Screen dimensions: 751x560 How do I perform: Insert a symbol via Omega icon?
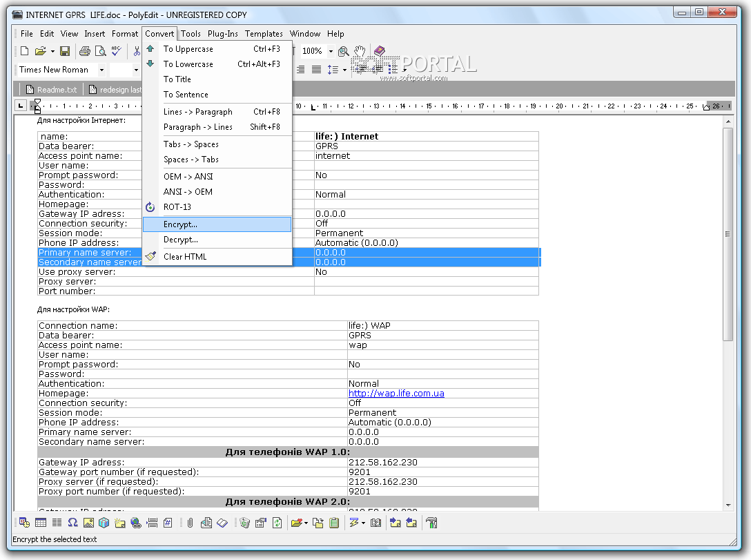pos(72,523)
